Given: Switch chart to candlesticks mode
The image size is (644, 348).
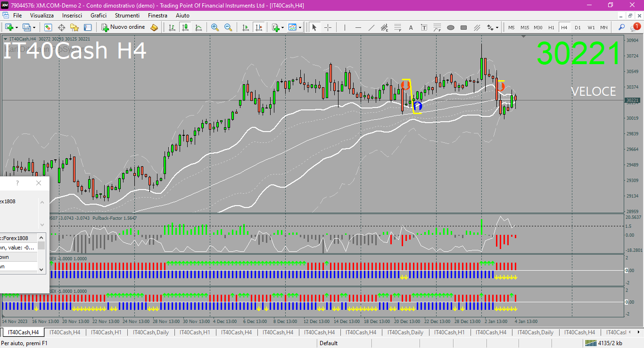Looking at the screenshot, I should click(x=185, y=27).
